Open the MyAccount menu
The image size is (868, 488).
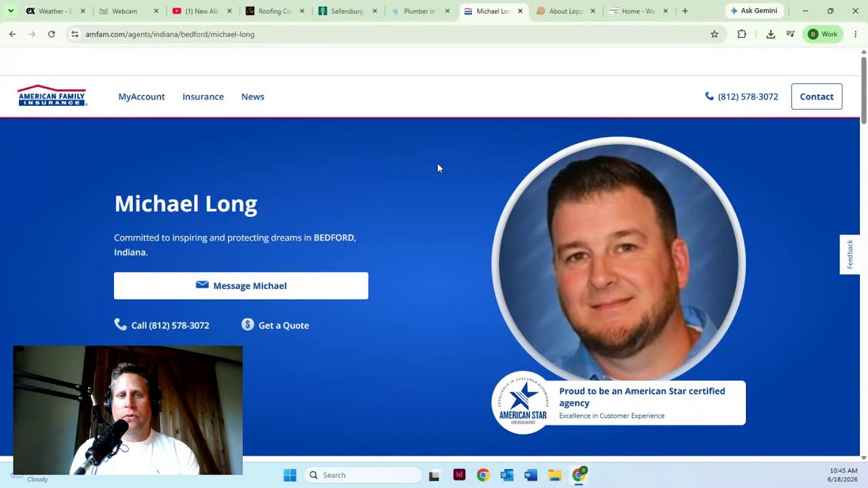click(142, 96)
